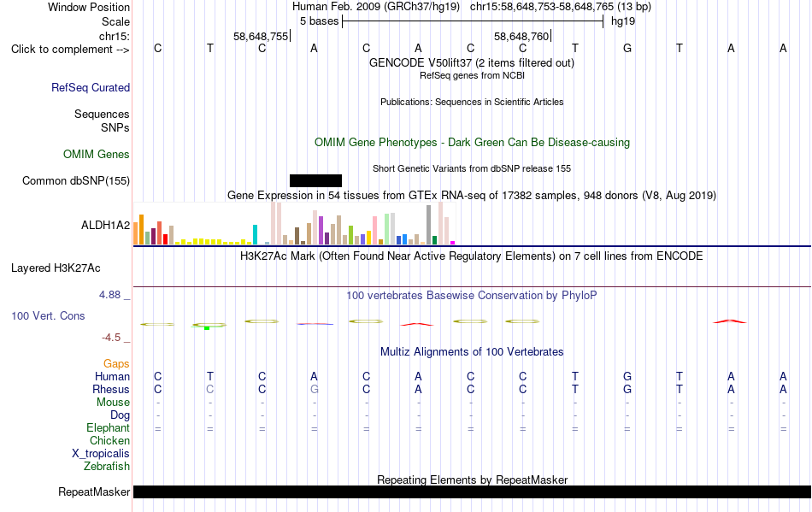Click the SNPs track label
The height and width of the screenshot is (512, 812).
[x=115, y=128]
